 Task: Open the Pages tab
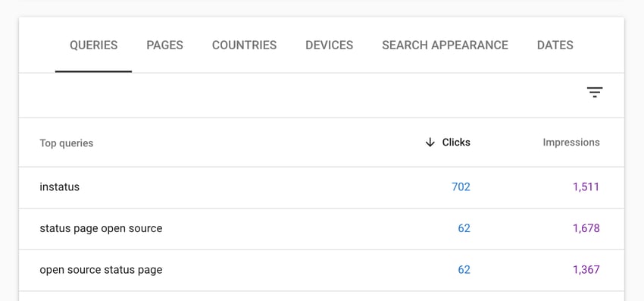point(164,45)
